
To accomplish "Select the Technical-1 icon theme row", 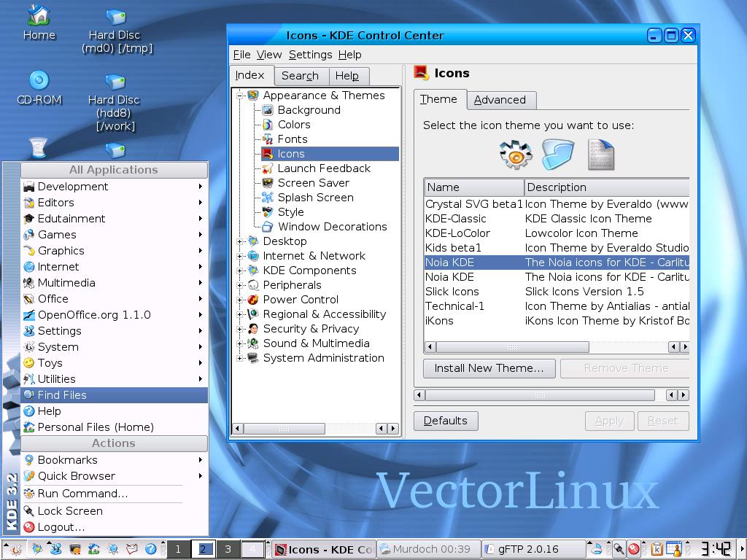I will (557, 307).
